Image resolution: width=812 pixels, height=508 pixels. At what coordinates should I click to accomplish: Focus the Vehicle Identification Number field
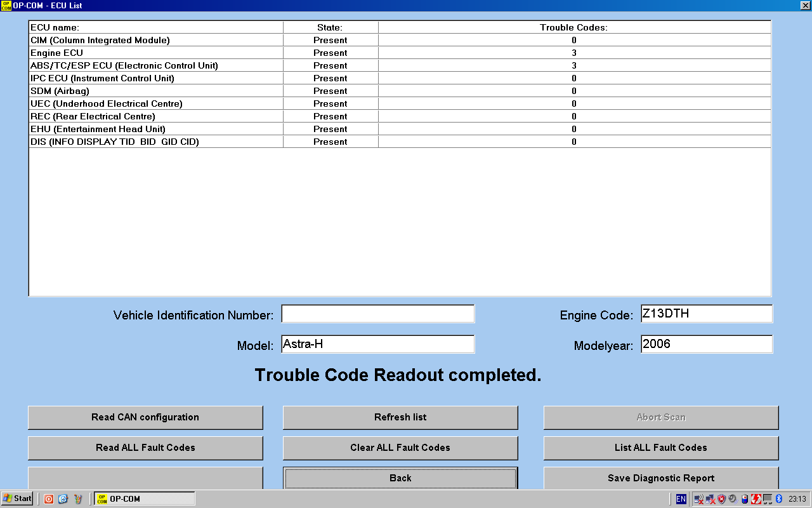(x=378, y=314)
